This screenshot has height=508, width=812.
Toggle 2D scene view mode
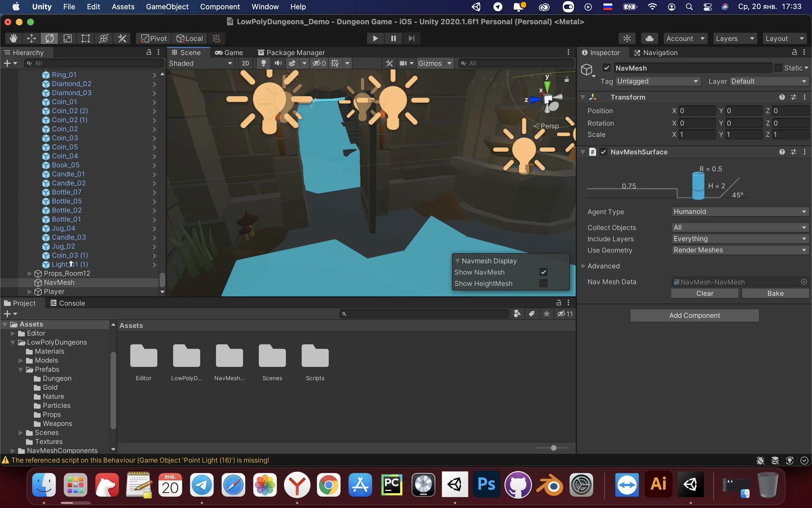tap(246, 63)
